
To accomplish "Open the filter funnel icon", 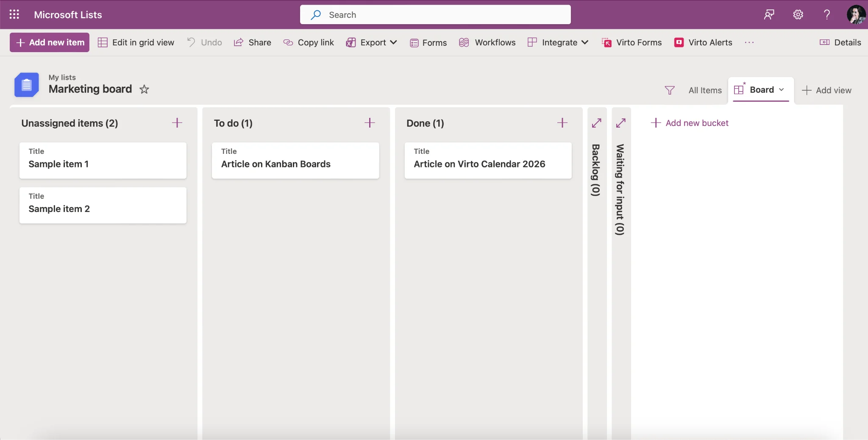I will (670, 90).
